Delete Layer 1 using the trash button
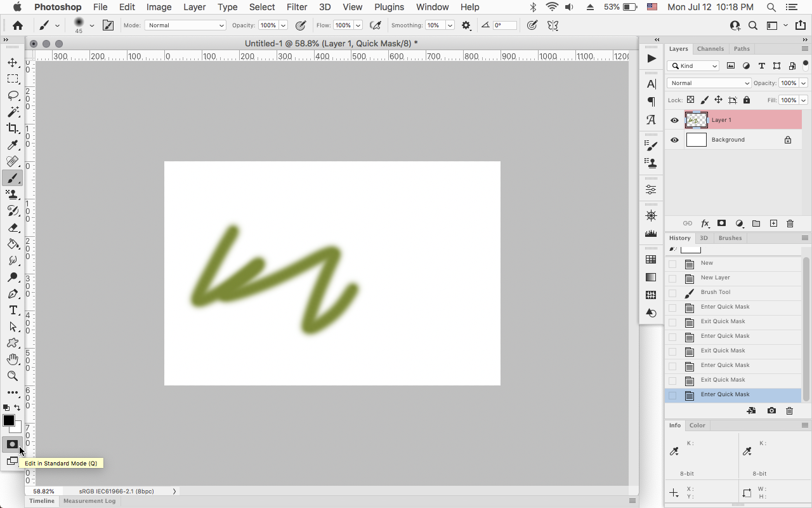This screenshot has height=508, width=812. (x=790, y=223)
